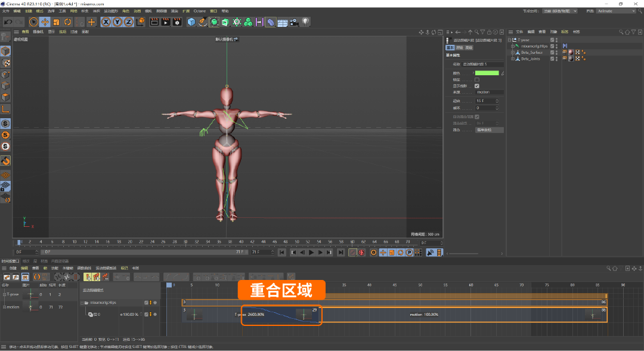
Task: Expand mixamorig:Hips in Object Manager
Action: click(x=513, y=46)
